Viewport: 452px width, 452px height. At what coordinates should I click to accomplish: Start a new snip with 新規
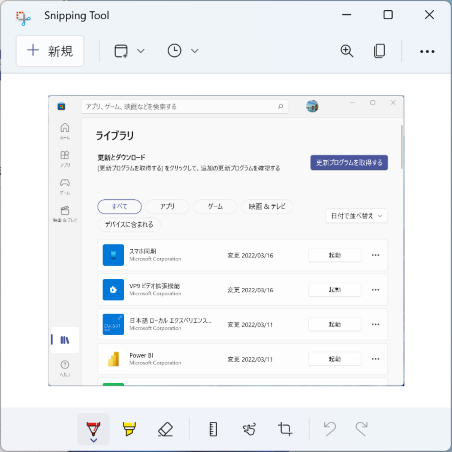click(50, 51)
